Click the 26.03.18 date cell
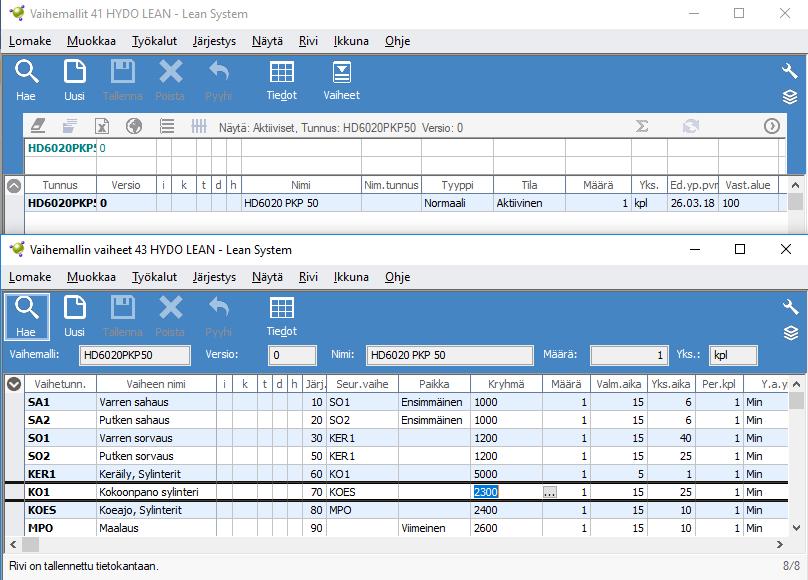808x580 pixels. [x=693, y=203]
